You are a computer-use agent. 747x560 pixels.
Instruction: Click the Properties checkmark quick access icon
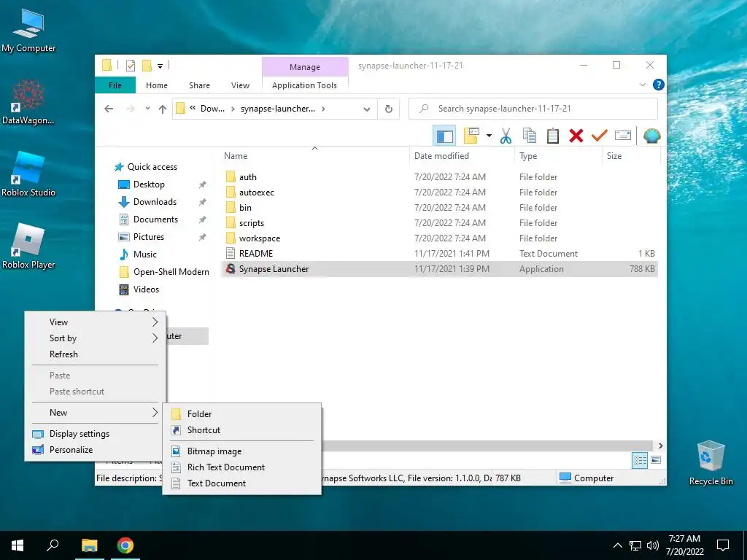[131, 66]
